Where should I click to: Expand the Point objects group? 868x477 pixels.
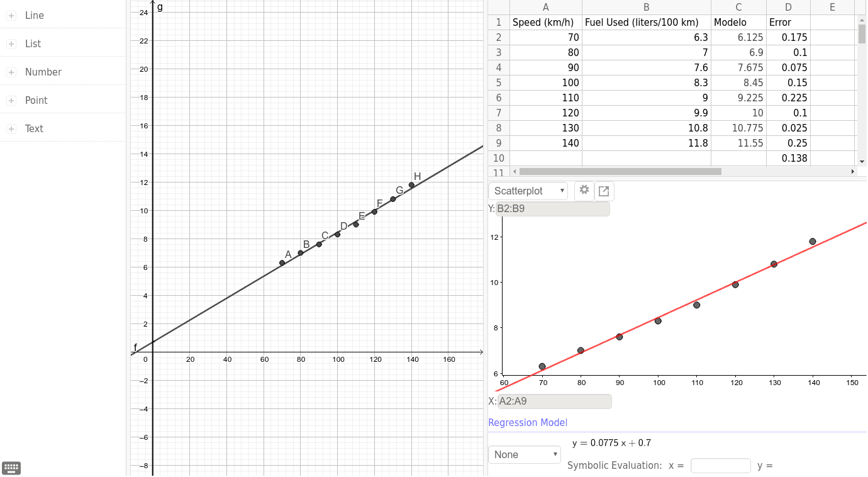[x=11, y=101]
